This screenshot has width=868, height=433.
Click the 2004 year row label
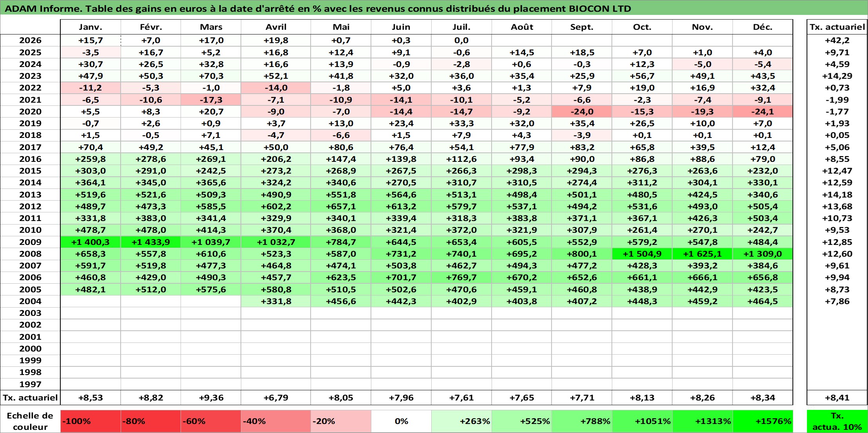[x=30, y=301]
